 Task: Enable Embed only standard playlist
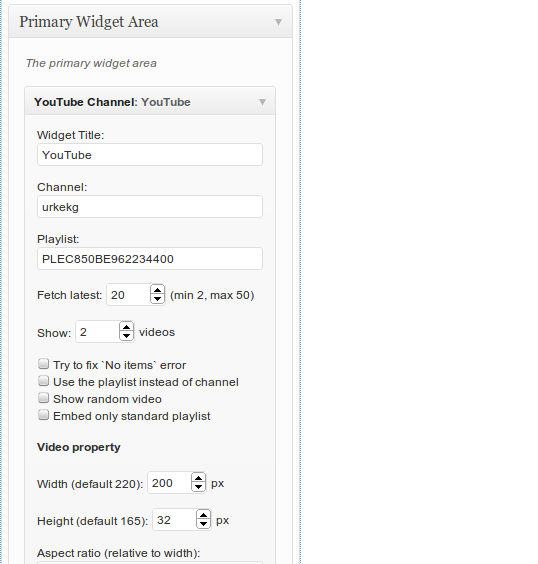(x=44, y=415)
